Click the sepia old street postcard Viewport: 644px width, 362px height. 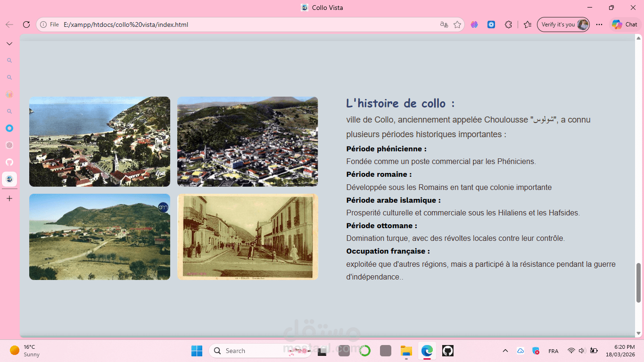(248, 237)
